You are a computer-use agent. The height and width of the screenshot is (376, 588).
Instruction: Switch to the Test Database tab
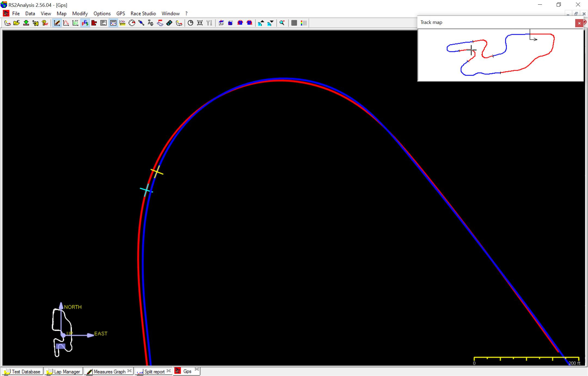point(23,371)
